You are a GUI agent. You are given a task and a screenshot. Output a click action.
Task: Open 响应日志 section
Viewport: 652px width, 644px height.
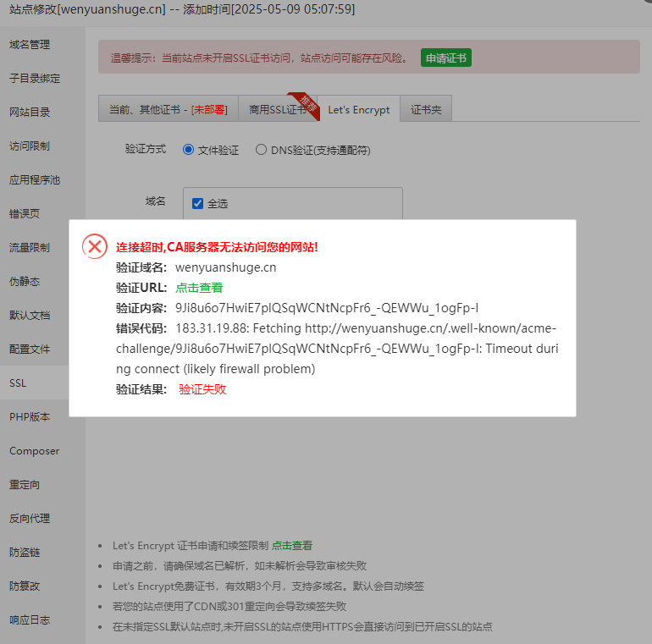click(x=30, y=620)
